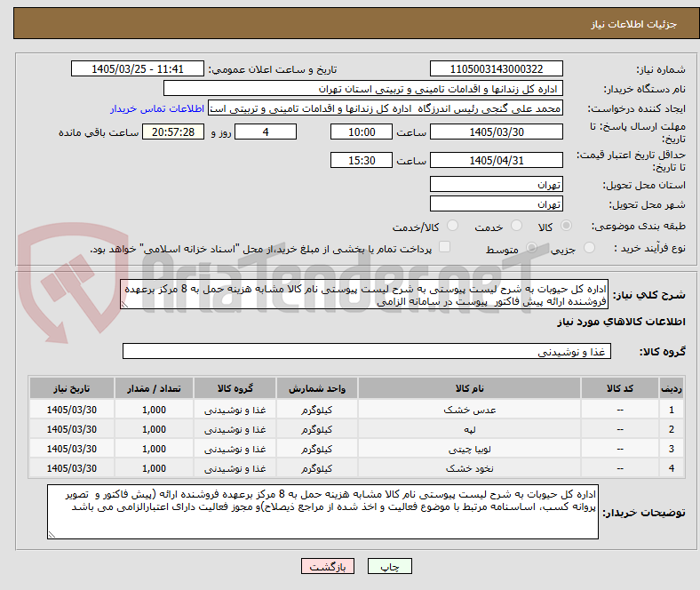The height and width of the screenshot is (590, 700).
Task: Click the price validity date 1405/04/31 field
Action: click(x=496, y=160)
